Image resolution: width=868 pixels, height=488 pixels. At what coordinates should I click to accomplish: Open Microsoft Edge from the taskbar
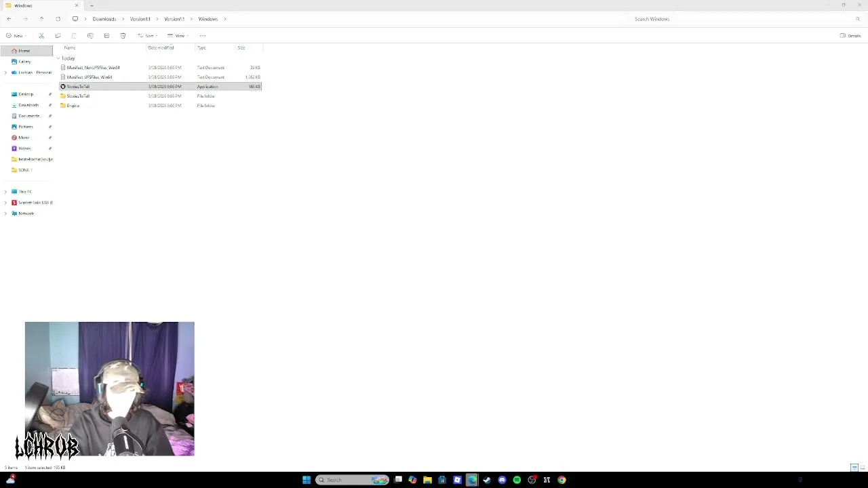coord(472,480)
